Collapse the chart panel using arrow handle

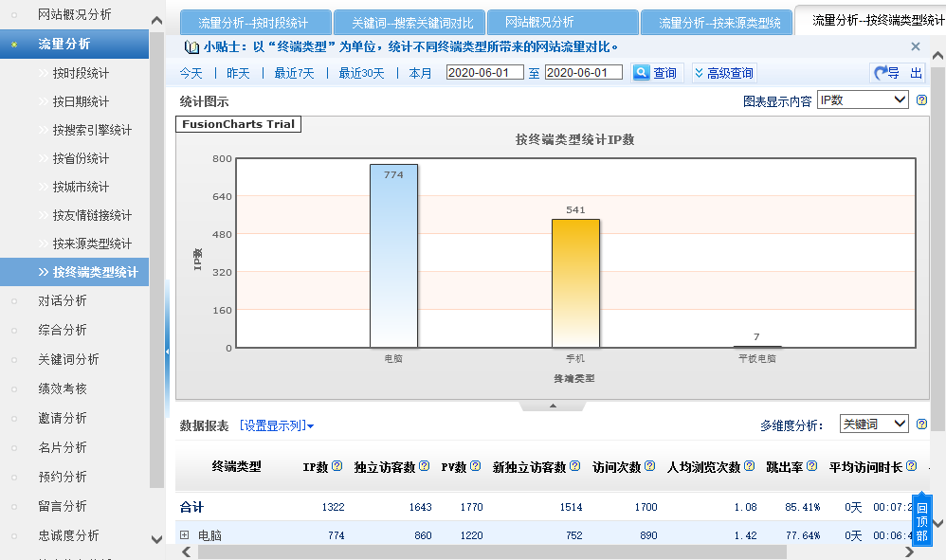pos(554,406)
